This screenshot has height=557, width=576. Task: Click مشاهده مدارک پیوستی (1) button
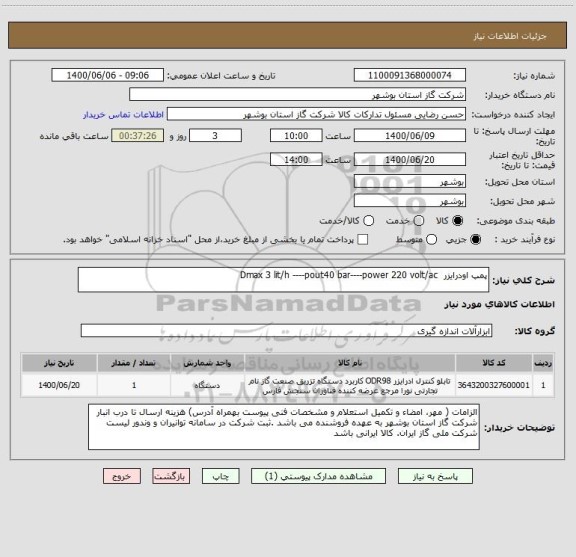coord(318,476)
